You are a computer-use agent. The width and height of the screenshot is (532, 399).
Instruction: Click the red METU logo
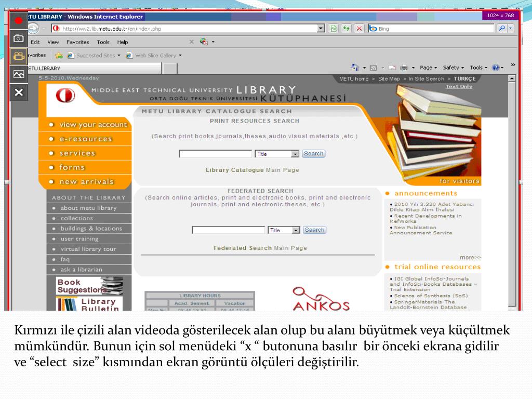(65, 96)
